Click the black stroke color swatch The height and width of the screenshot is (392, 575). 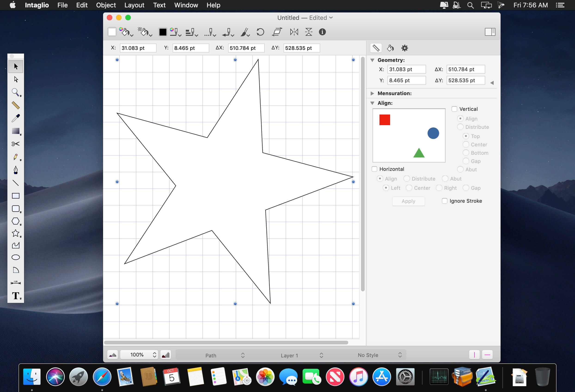(x=163, y=32)
